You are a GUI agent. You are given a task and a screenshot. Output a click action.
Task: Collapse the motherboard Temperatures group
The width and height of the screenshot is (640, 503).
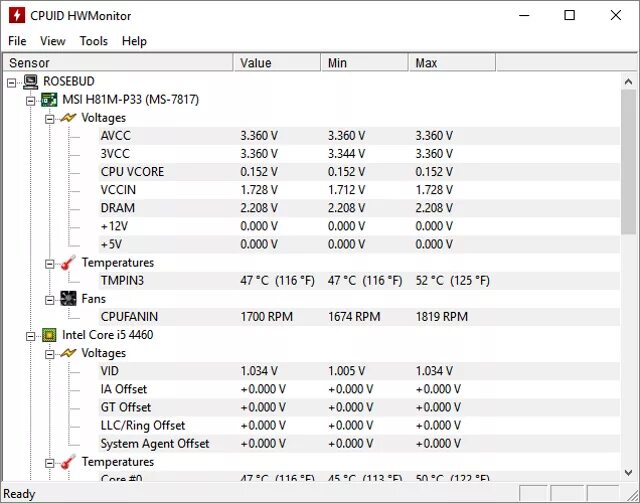[x=49, y=264]
